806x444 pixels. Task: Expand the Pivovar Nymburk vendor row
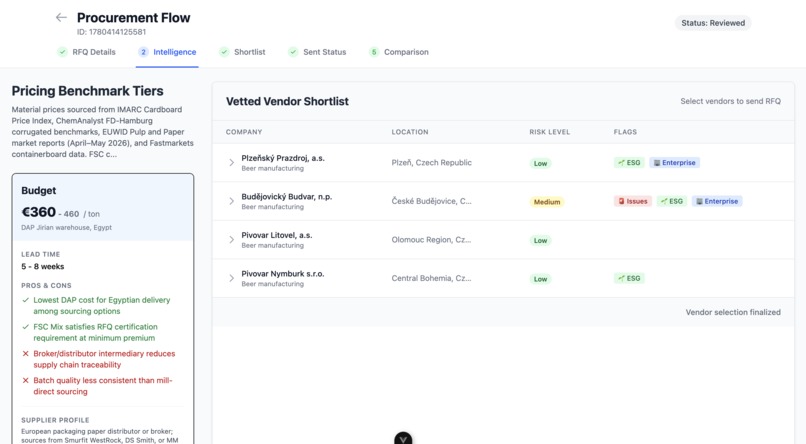[x=231, y=278]
